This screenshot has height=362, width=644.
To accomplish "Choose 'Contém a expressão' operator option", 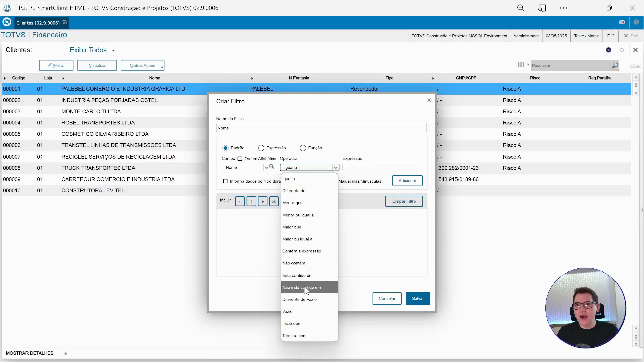I will 302,251.
